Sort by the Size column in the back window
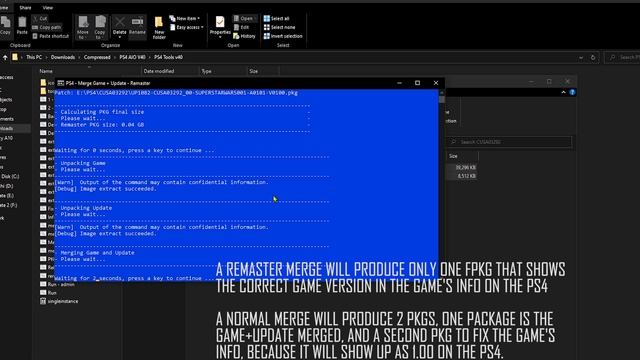This screenshot has width=640, height=360. [x=453, y=156]
